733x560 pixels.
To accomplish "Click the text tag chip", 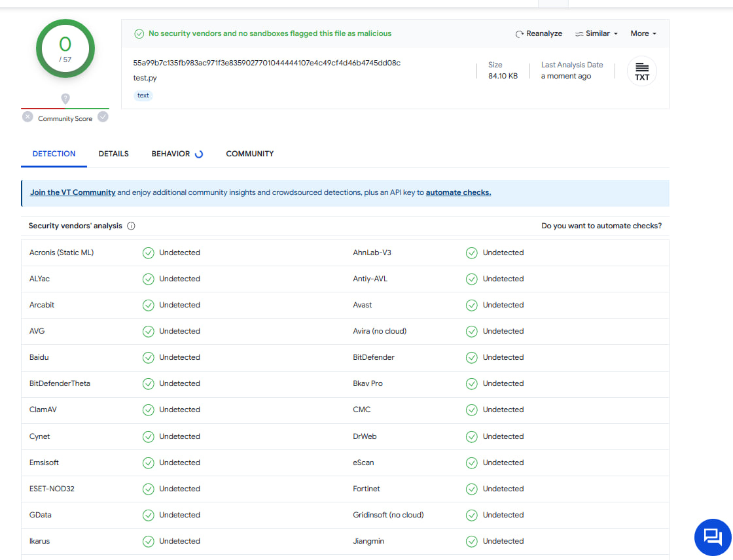I will [x=143, y=96].
